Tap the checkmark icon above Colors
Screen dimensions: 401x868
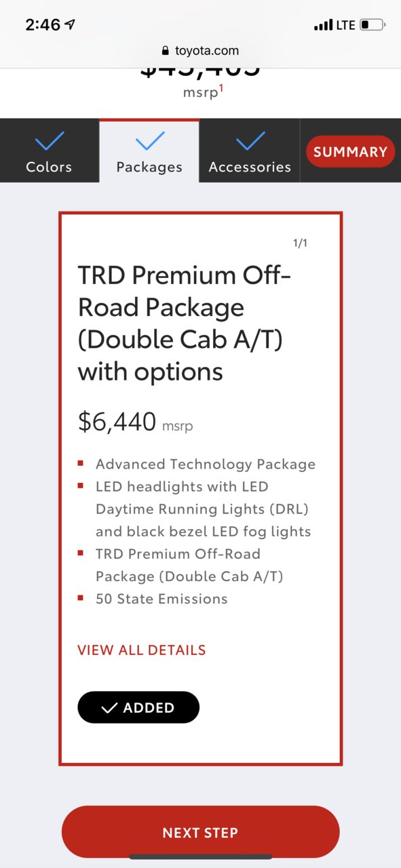pos(49,141)
